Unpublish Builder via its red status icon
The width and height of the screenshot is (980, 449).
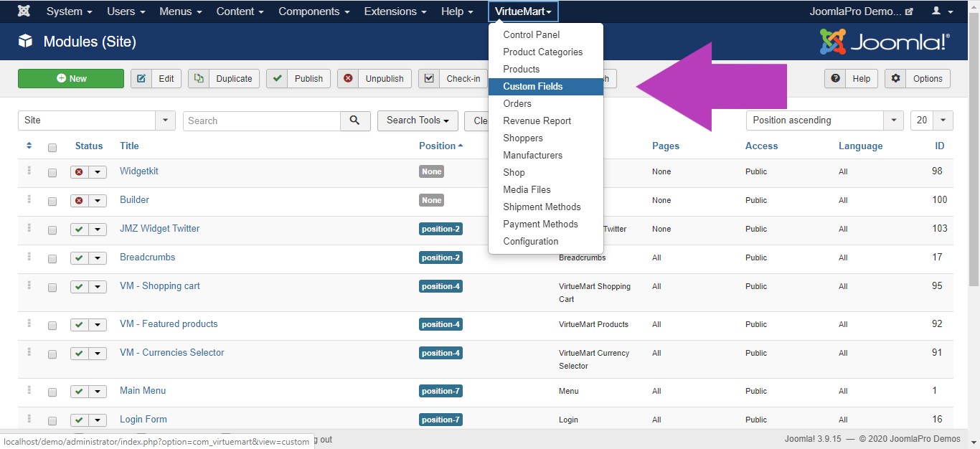pyautogui.click(x=79, y=201)
